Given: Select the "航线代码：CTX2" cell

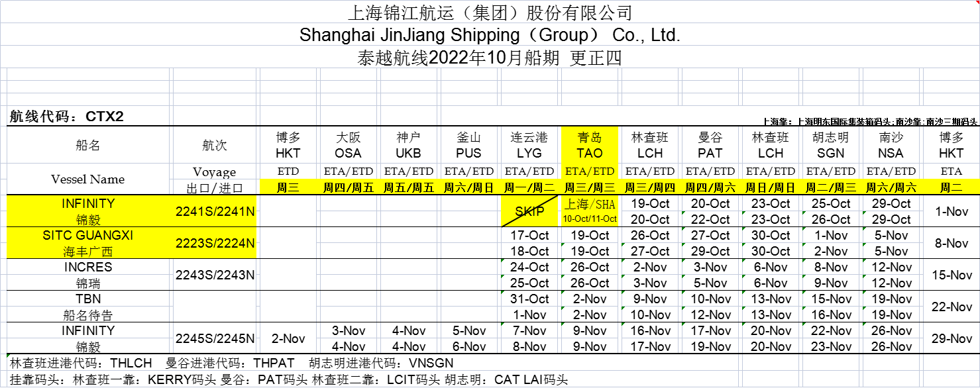Looking at the screenshot, I should [x=66, y=117].
